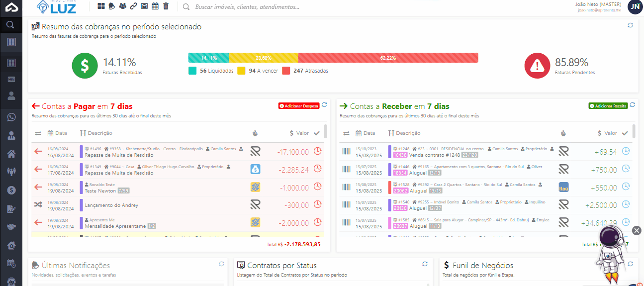
Task: Open the notifications bell in top toolbar
Action: [x=112, y=6]
